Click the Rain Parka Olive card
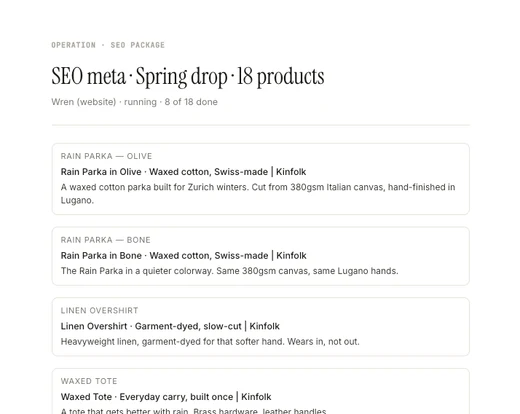 pyautogui.click(x=260, y=179)
